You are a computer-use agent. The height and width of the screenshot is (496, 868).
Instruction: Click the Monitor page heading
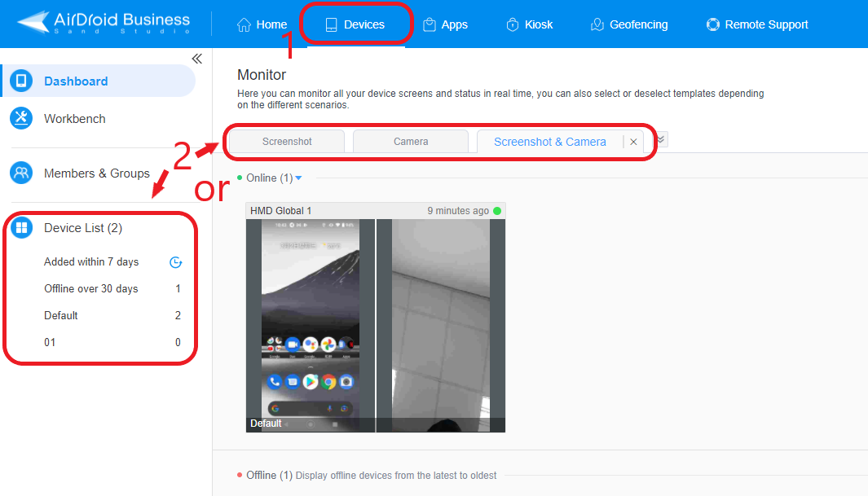point(262,75)
